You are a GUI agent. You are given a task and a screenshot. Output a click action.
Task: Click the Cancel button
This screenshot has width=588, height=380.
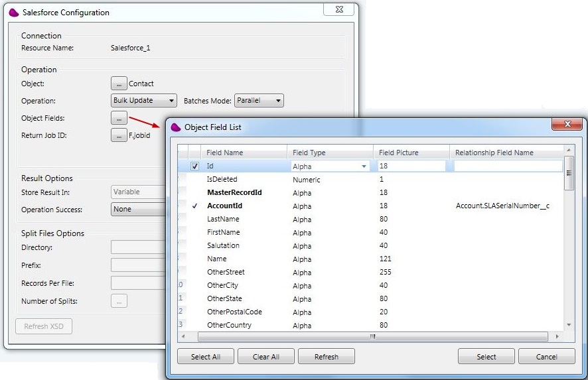(546, 356)
